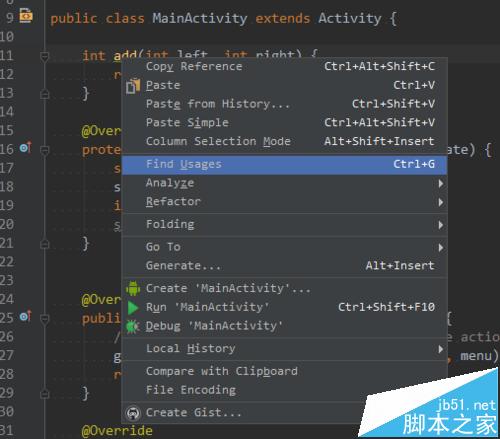The width and height of the screenshot is (500, 439).
Task: Click the word 'menu' on line 27
Action: (x=476, y=356)
